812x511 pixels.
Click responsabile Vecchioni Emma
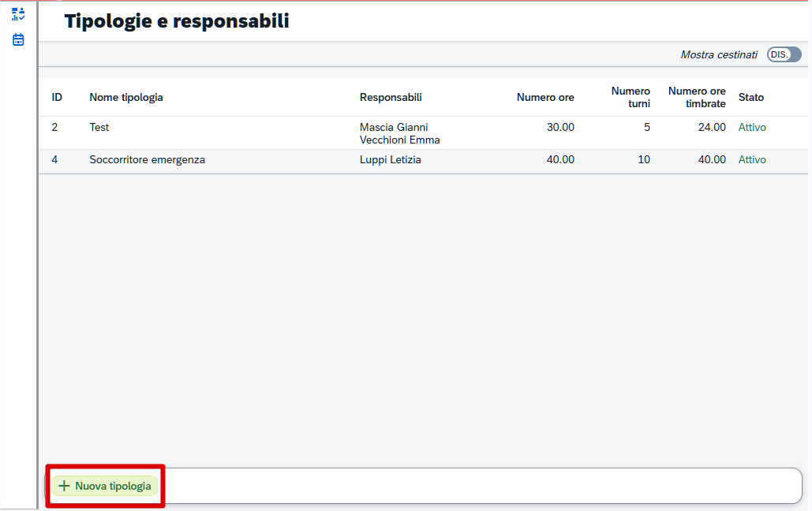point(399,140)
